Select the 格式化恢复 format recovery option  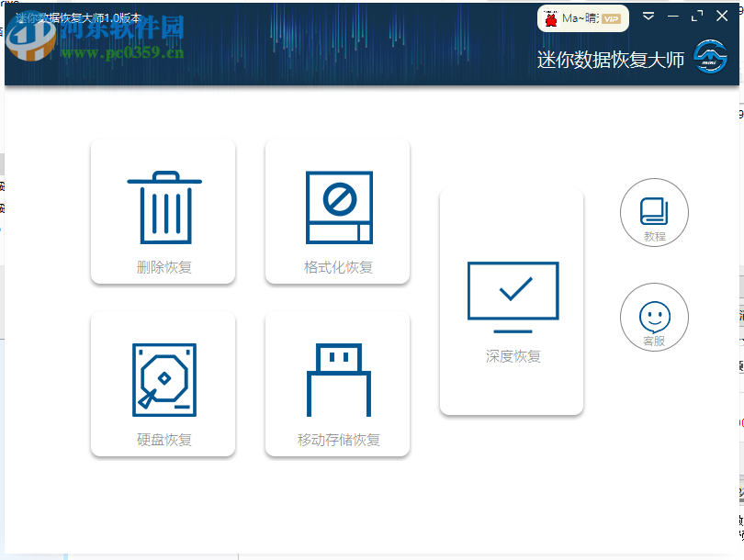click(336, 209)
